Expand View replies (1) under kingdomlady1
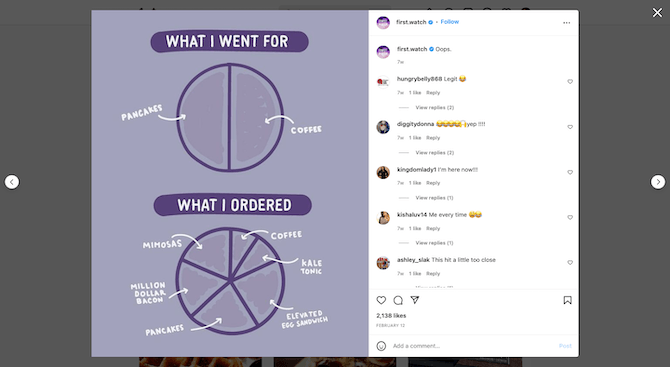This screenshot has height=367, width=670. (x=434, y=198)
